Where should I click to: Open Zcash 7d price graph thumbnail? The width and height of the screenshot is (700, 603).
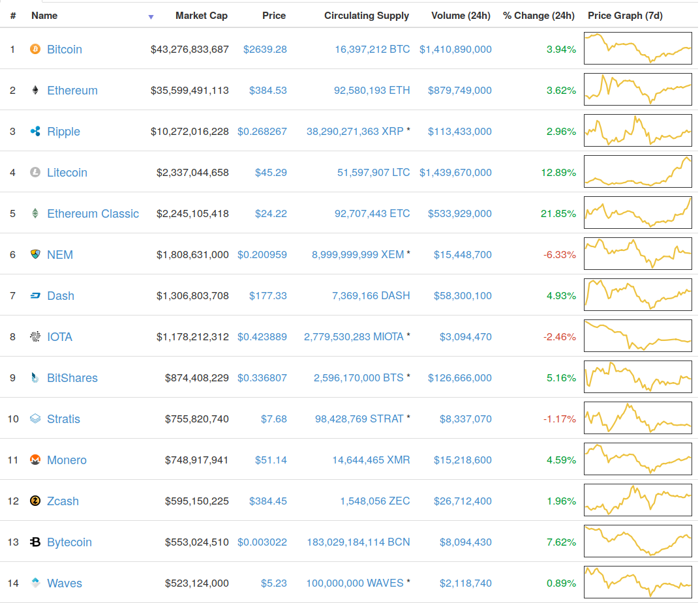coord(638,499)
